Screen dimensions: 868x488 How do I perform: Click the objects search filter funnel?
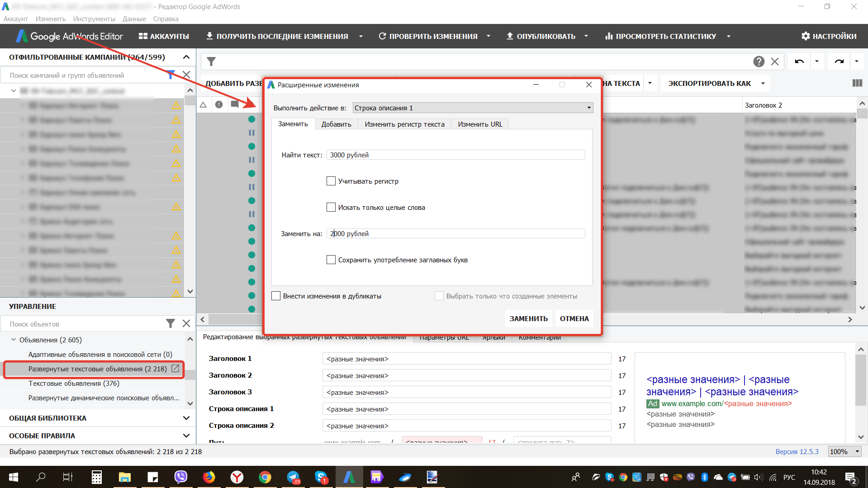point(171,323)
